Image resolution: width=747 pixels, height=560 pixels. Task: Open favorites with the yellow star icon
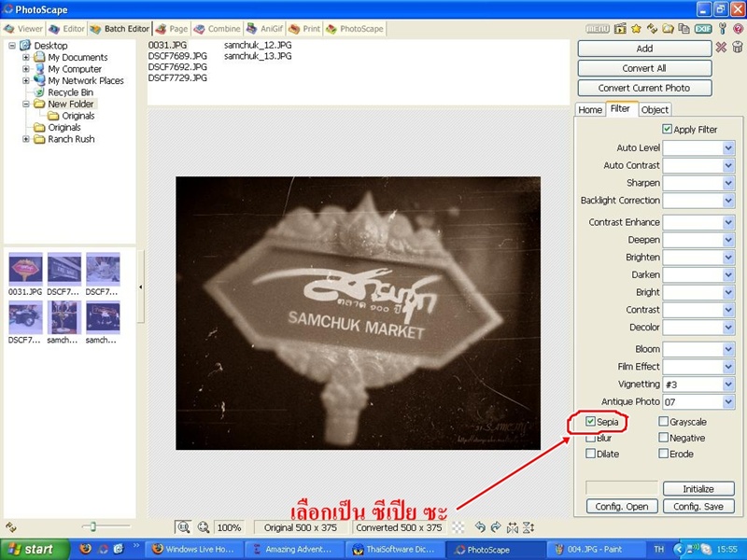(x=636, y=29)
